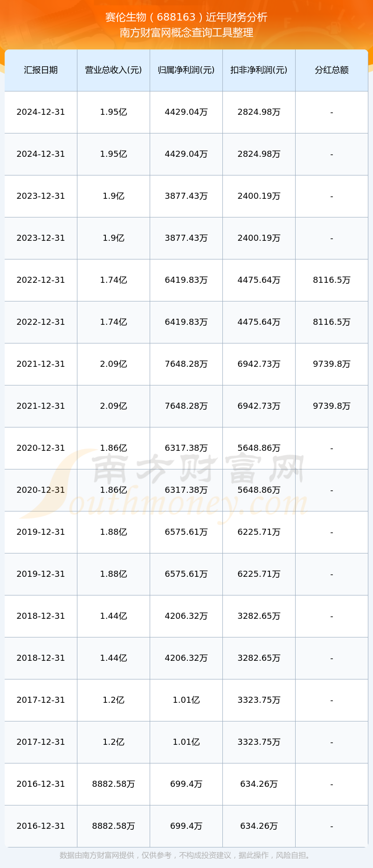The width and height of the screenshot is (373, 868).
Task: Click the footer disclaimer text
Action: [x=186, y=855]
